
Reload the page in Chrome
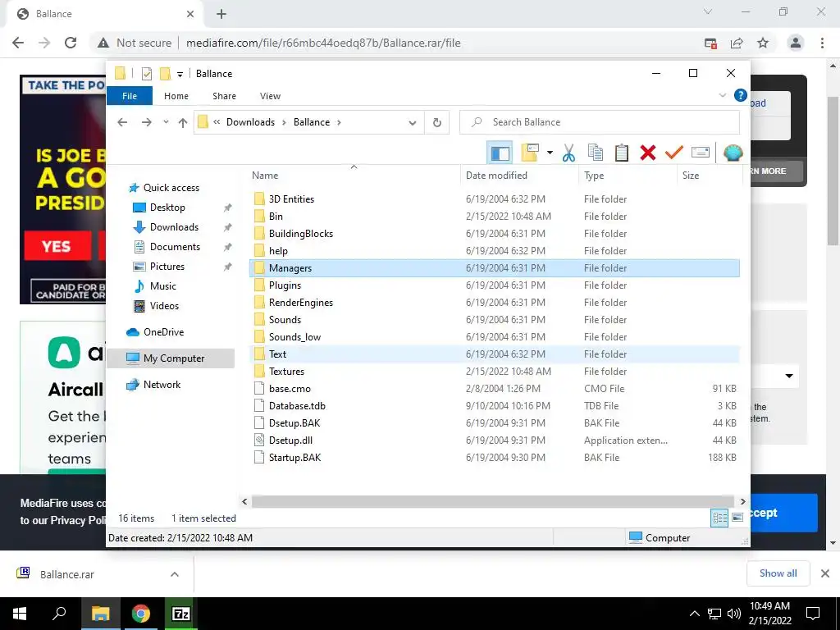[71, 43]
